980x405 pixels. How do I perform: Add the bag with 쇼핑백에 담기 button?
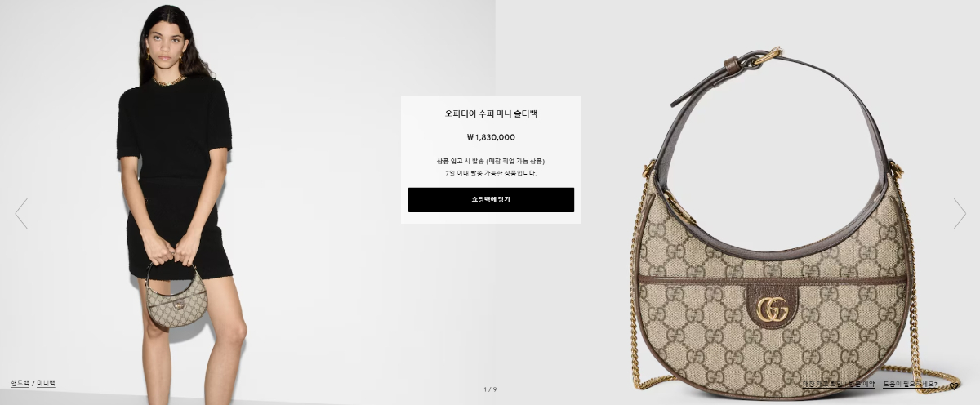[x=491, y=199]
